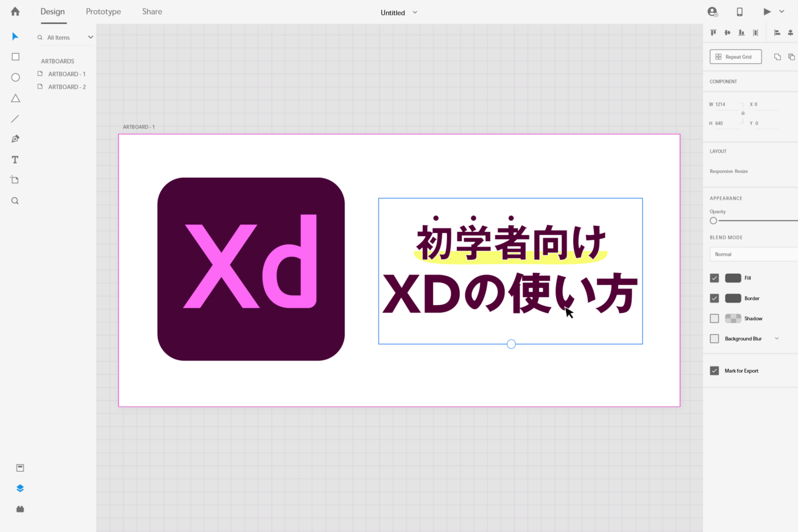
Task: Select the Ellipse tool
Action: [x=15, y=77]
